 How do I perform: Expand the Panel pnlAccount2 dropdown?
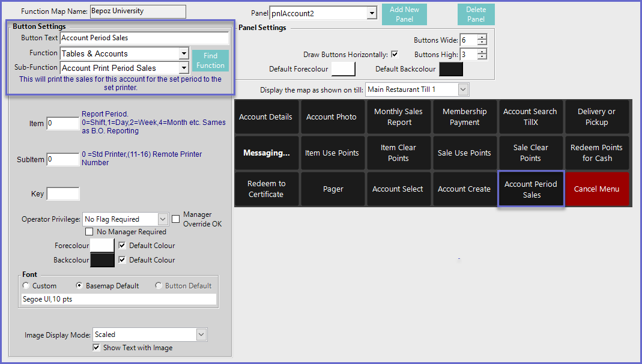coord(372,13)
